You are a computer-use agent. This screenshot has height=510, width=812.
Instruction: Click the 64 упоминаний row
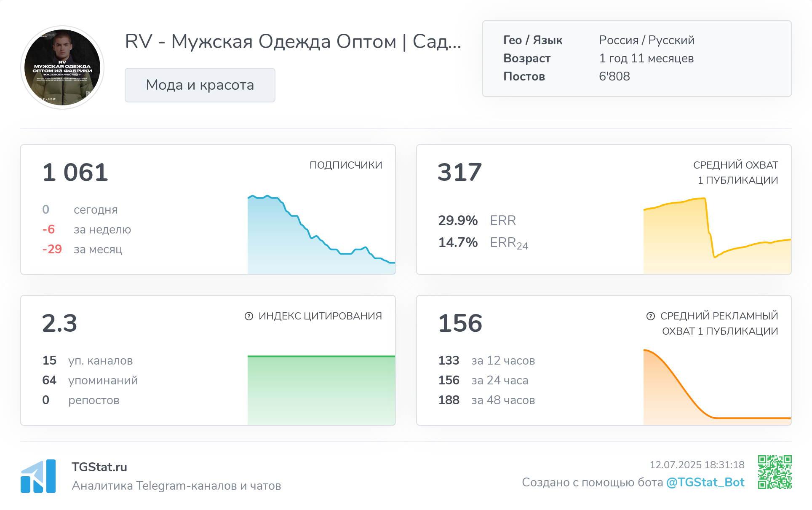point(90,380)
